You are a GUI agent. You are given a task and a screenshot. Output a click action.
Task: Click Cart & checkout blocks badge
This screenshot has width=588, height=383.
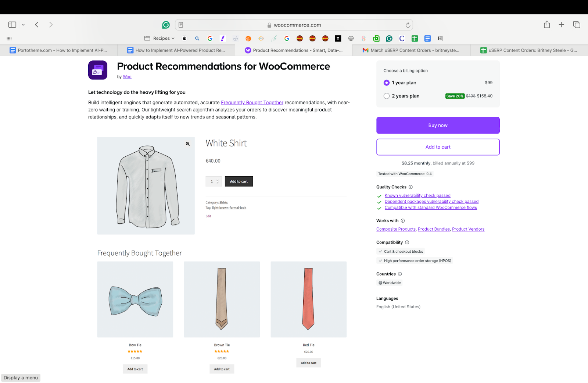pyautogui.click(x=401, y=252)
